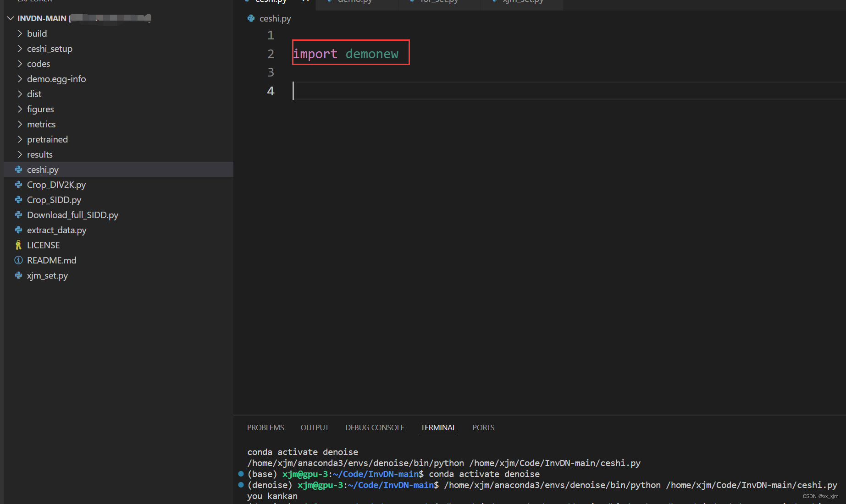
Task: Click the Python icon next to xjm_set.py file
Action: 18,275
